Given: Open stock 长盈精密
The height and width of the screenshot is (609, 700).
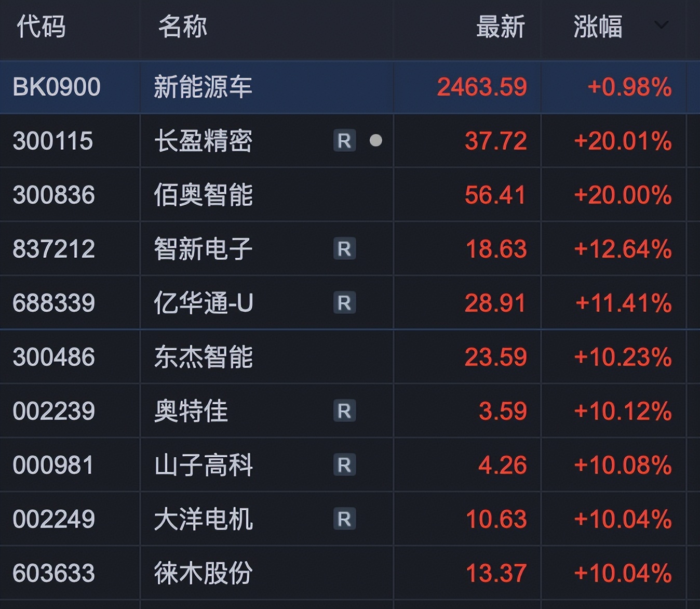Looking at the screenshot, I should pos(203,141).
